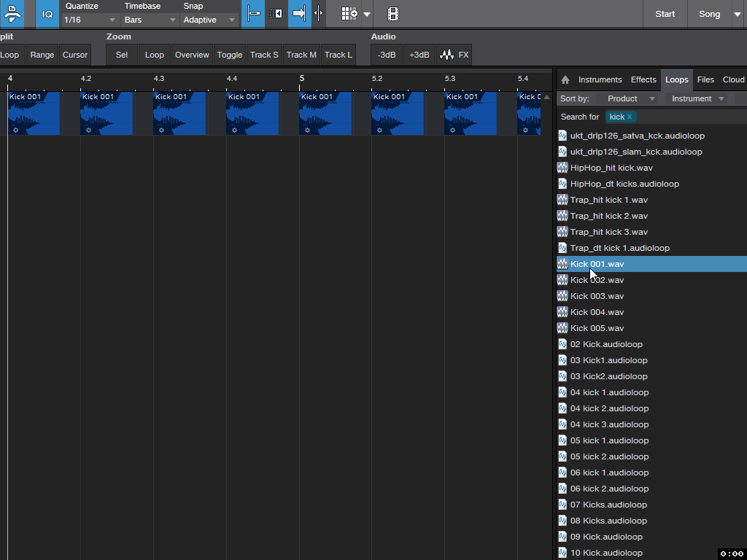Click the Toggle zoom button
Viewport: 747px width, 560px height.
click(230, 55)
